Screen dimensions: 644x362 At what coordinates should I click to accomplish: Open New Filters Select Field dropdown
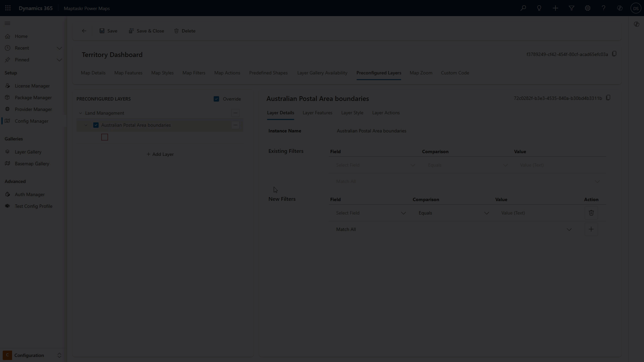[371, 213]
